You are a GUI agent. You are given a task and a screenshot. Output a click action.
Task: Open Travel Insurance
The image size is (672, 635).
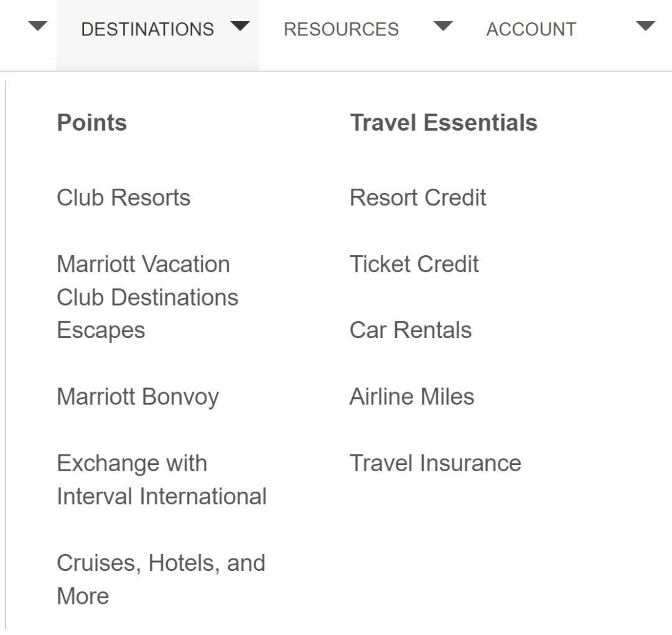(436, 463)
